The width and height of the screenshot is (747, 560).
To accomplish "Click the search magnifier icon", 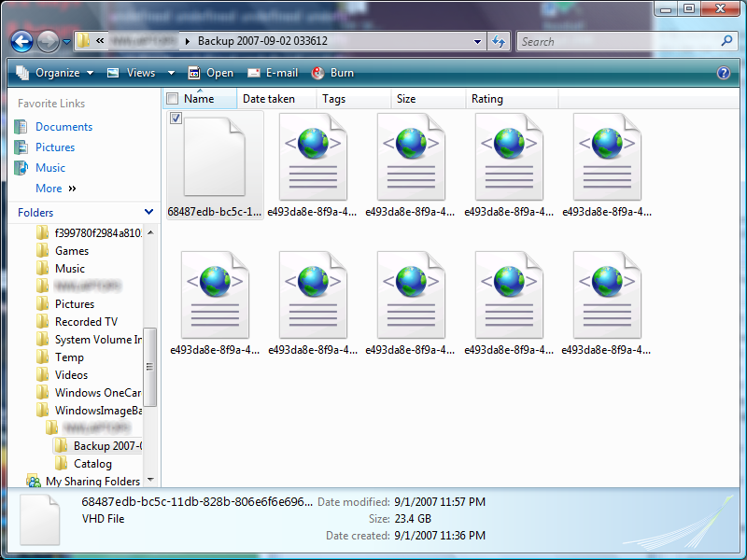I will point(727,41).
